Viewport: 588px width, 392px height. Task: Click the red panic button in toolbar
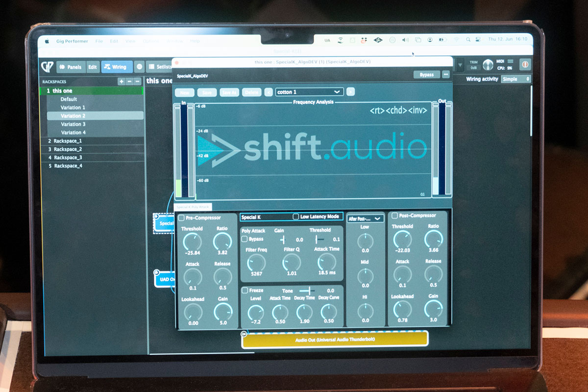click(525, 64)
